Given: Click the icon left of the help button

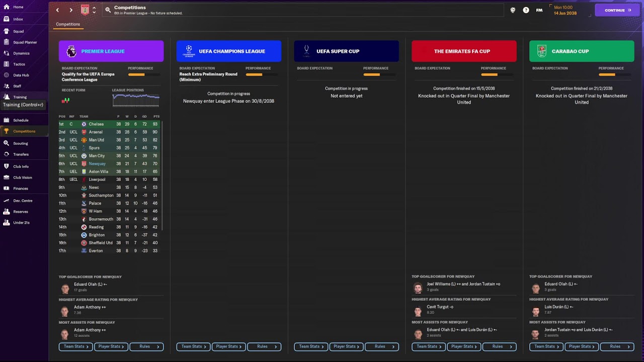Looking at the screenshot, I should click(x=513, y=10).
